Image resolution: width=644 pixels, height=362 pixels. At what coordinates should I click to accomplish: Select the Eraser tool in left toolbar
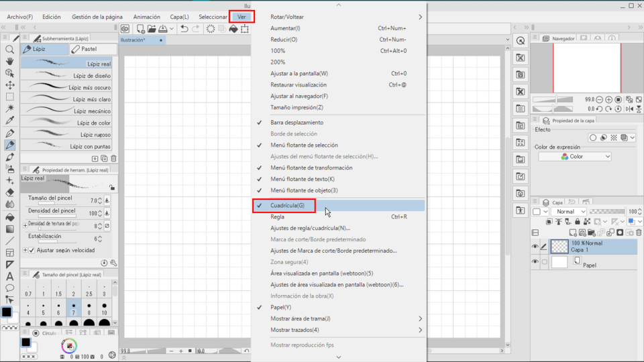coord(10,192)
